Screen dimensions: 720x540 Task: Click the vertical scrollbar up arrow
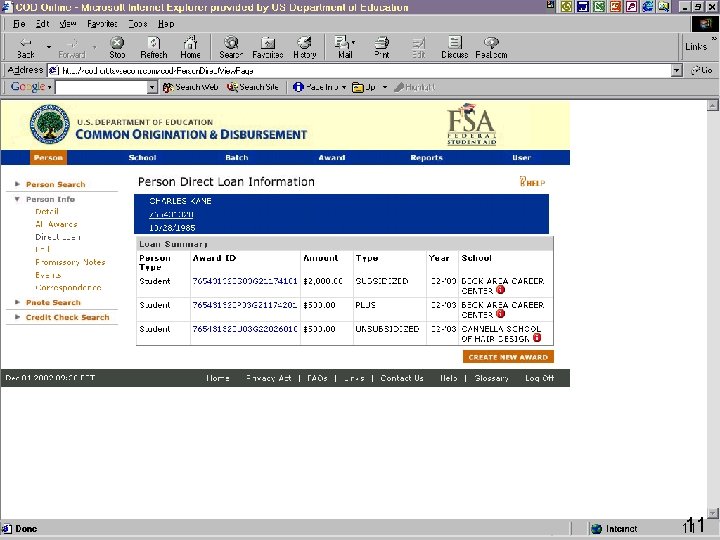[712, 106]
